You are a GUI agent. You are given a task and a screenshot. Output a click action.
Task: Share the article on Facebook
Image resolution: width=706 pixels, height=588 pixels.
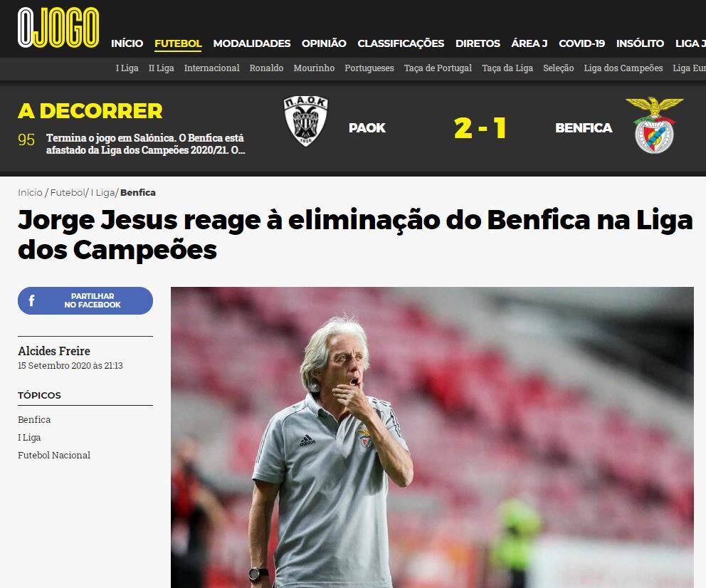tap(85, 300)
